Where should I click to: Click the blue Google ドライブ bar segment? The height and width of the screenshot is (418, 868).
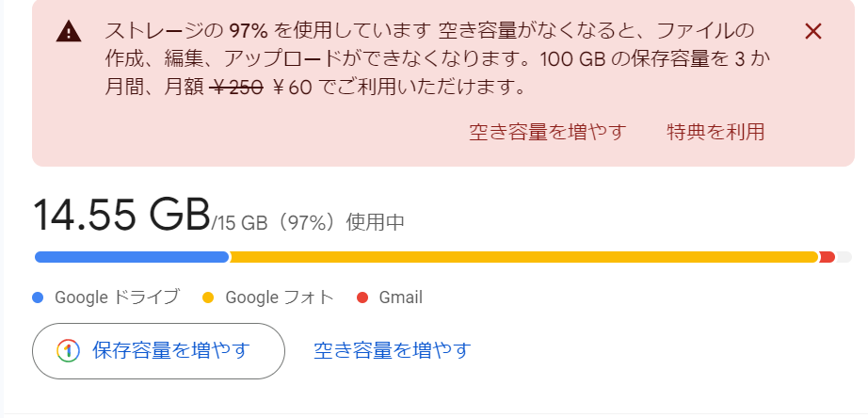point(131,257)
